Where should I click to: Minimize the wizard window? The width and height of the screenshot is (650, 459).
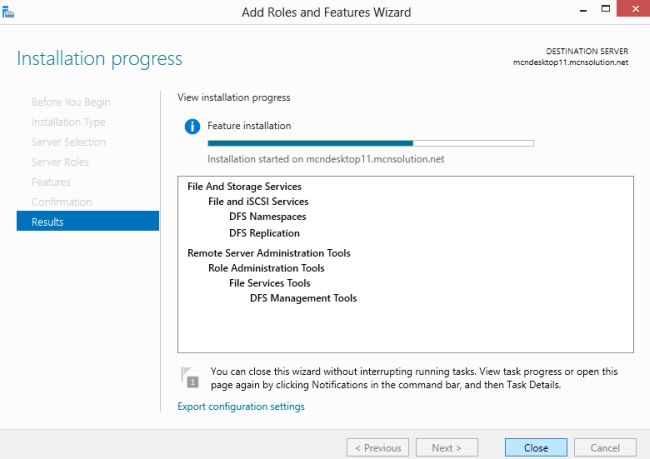tap(583, 9)
